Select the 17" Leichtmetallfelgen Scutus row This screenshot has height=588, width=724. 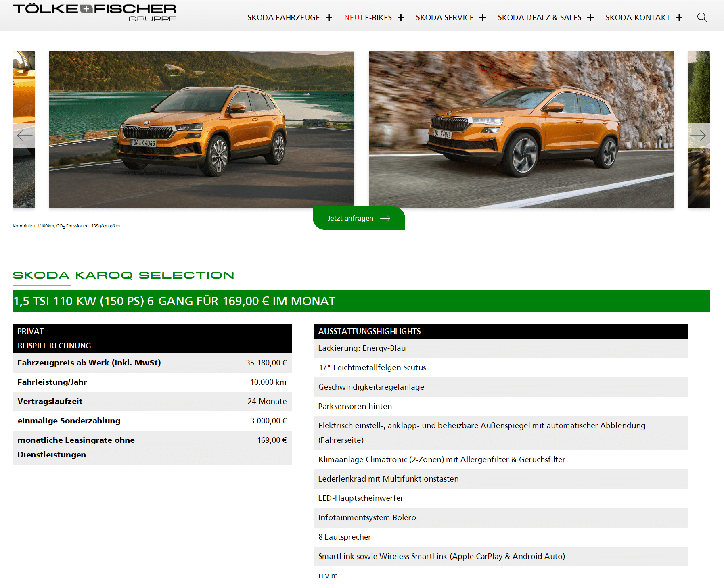pyautogui.click(x=501, y=367)
